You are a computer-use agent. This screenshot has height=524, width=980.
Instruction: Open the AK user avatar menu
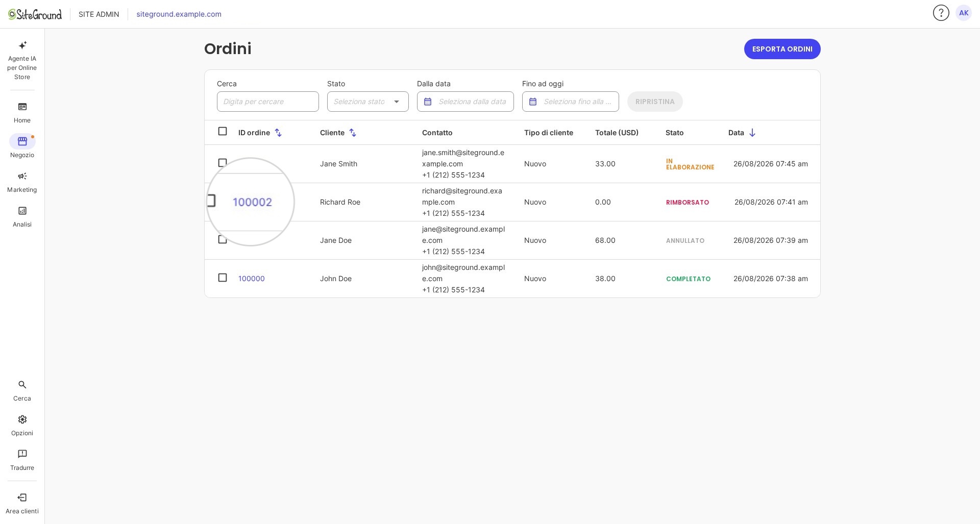tap(963, 13)
